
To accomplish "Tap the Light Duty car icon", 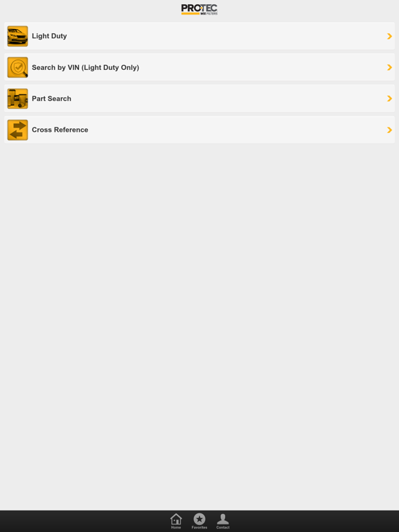I will (x=17, y=36).
